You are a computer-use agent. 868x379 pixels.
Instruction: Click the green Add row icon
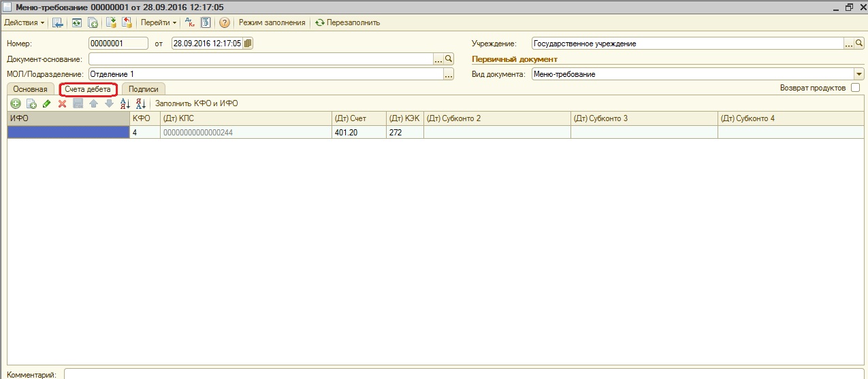[15, 103]
